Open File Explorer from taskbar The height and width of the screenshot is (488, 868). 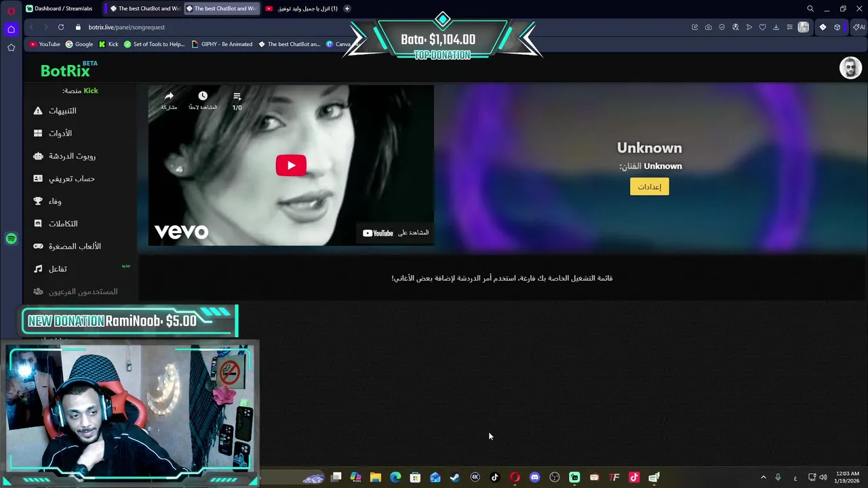[376, 477]
